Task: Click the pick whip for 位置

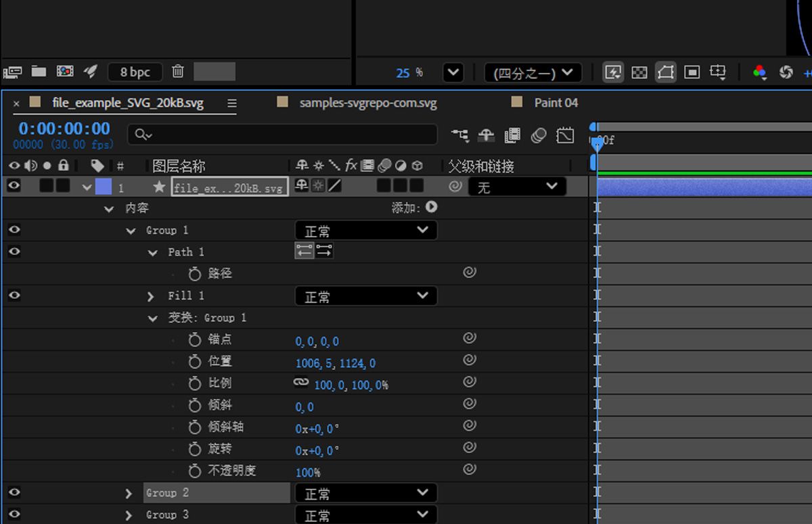Action: (x=470, y=360)
